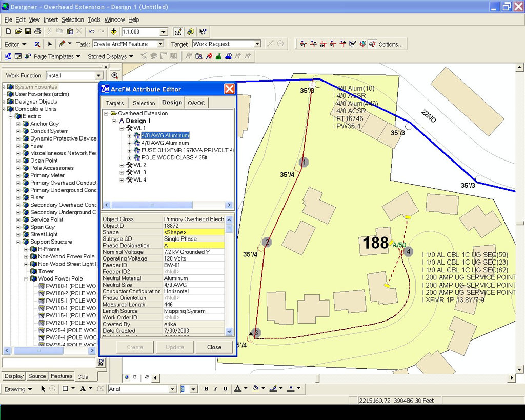This screenshot has width=525, height=420.
Task: Click the Options... button
Action: coord(390,44)
